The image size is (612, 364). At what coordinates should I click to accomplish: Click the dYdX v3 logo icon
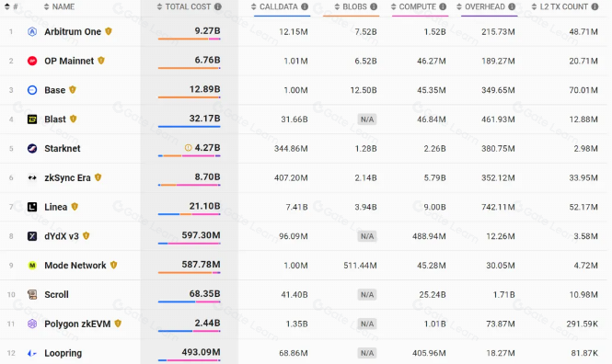(32, 236)
